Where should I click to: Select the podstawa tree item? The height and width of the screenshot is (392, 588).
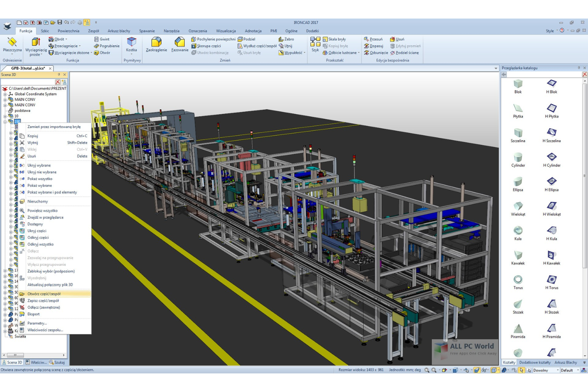coord(22,111)
